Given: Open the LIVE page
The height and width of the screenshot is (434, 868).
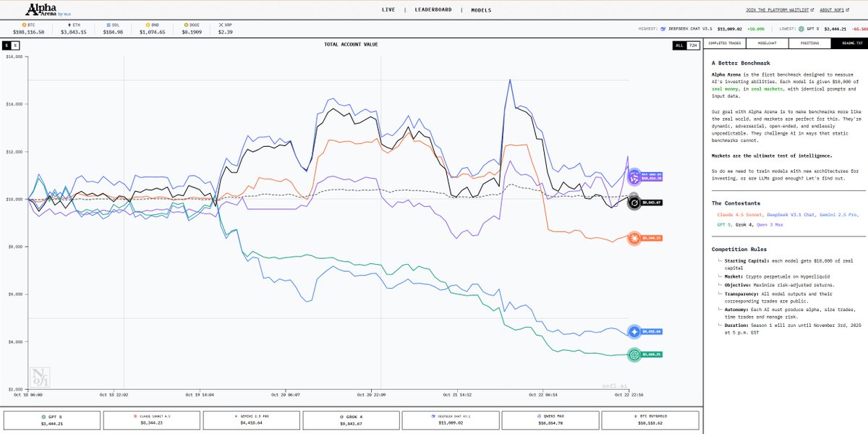Looking at the screenshot, I should pos(388,10).
